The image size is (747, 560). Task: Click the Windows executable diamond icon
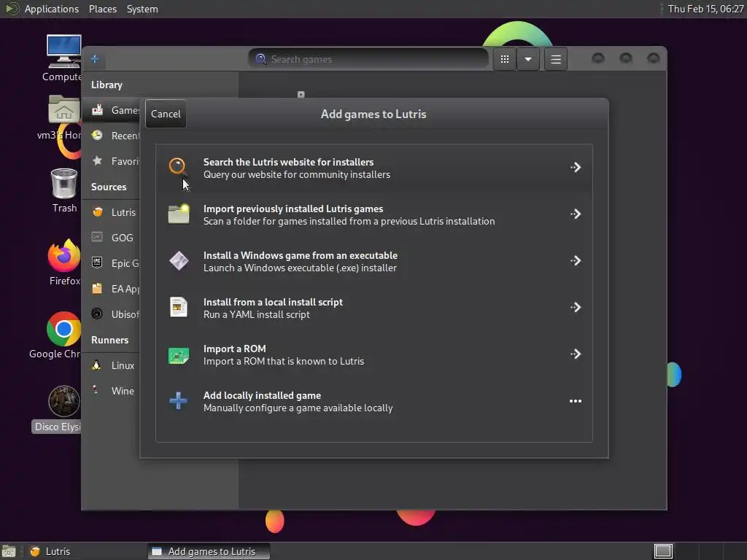179,260
